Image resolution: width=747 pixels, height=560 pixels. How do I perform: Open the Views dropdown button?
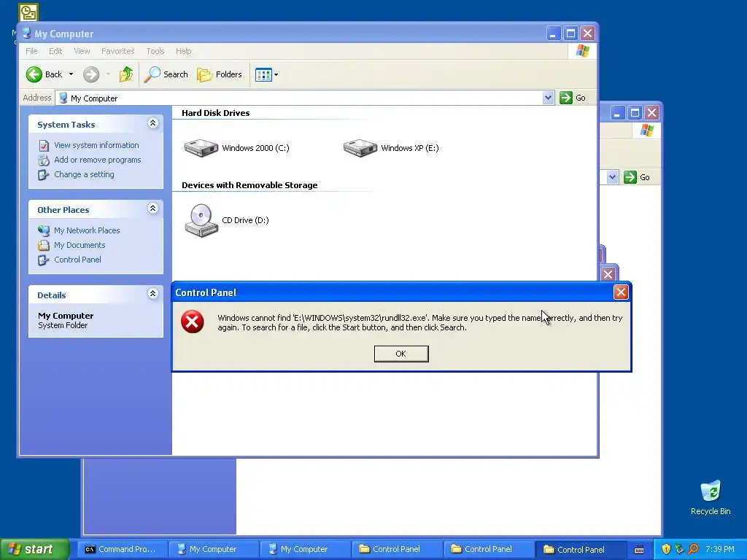266,74
